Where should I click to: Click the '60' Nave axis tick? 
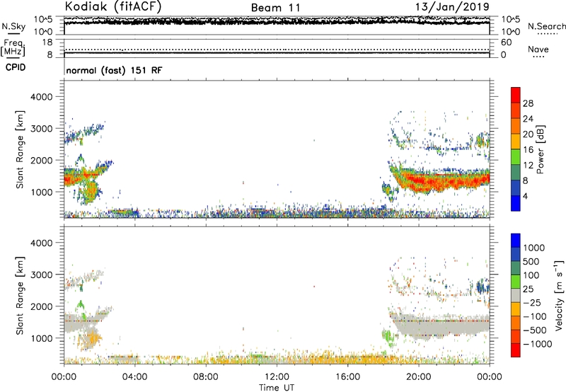coord(507,42)
